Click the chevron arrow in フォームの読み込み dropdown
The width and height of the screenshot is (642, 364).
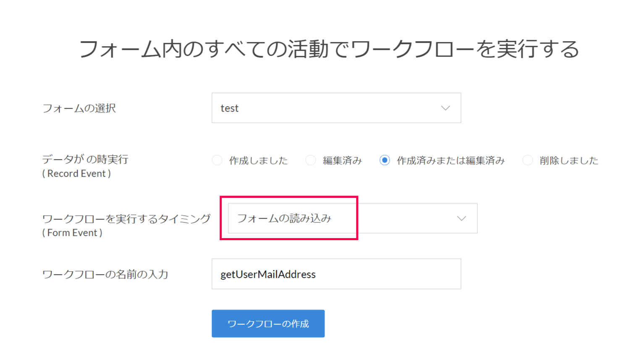coord(461,218)
